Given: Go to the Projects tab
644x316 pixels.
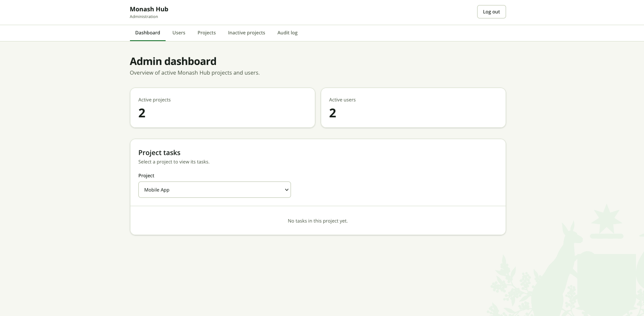Looking at the screenshot, I should (207, 33).
